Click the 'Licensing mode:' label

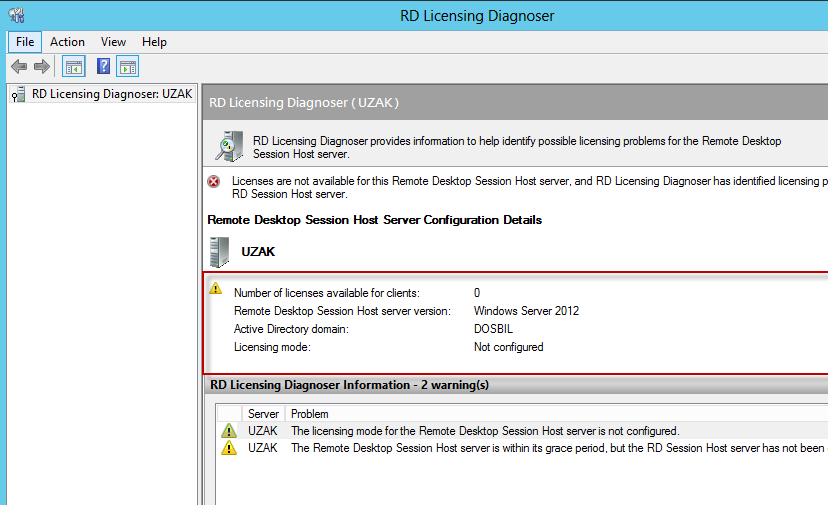(272, 347)
